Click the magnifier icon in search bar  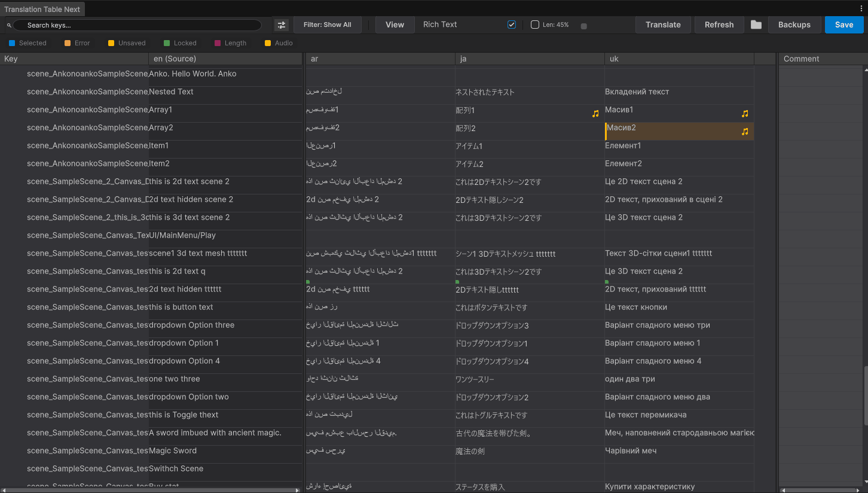pos(9,26)
